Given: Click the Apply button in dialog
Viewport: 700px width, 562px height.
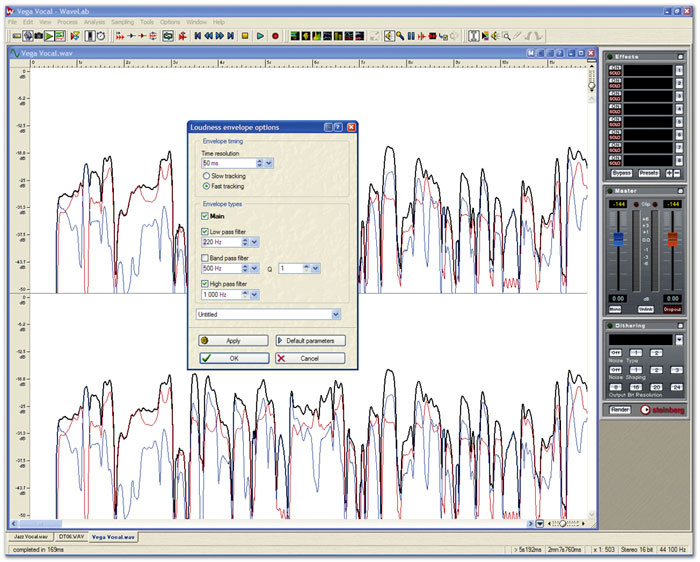Looking at the screenshot, I should (233, 341).
